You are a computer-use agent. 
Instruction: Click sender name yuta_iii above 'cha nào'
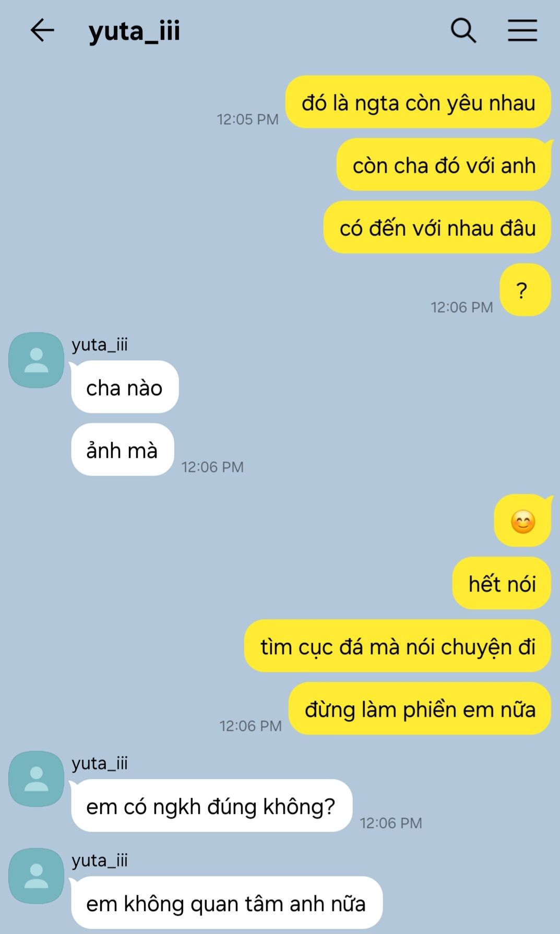point(100,345)
